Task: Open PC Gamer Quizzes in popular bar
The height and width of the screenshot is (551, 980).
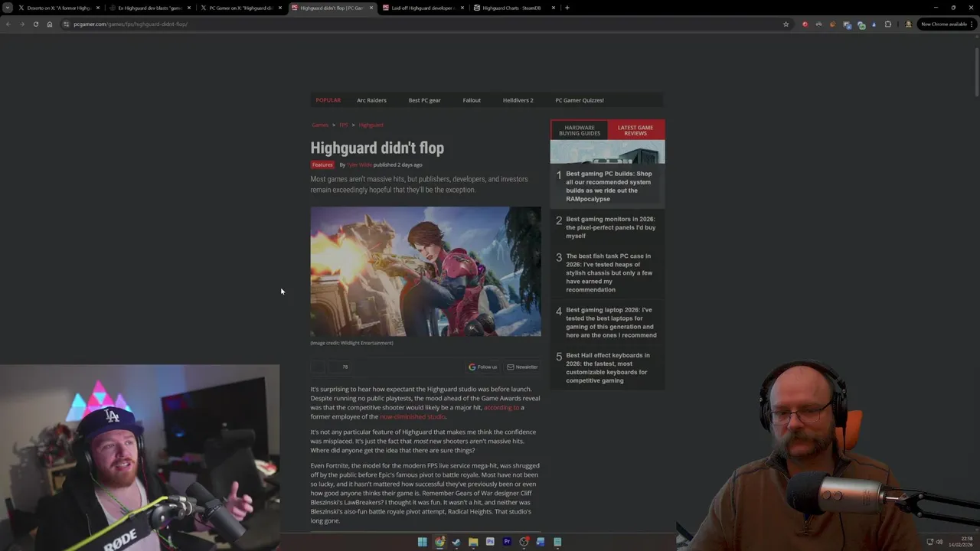Action: tap(580, 100)
